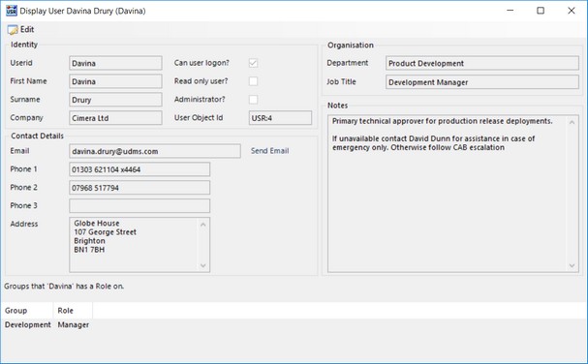588x364 pixels.
Task: Click the Notes scroll up arrow
Action: pyautogui.click(x=572, y=122)
